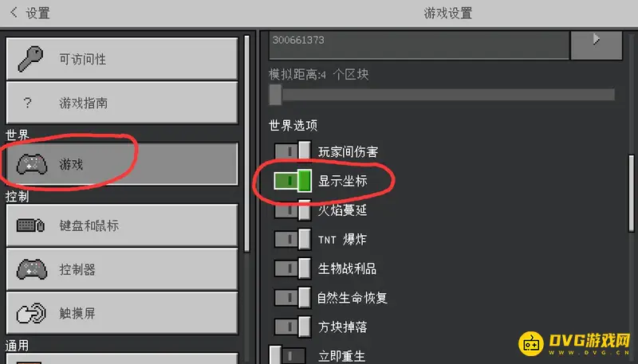Click the keyboard and mouse icon
Viewport: 638px width, 364px height.
pyautogui.click(x=30, y=225)
